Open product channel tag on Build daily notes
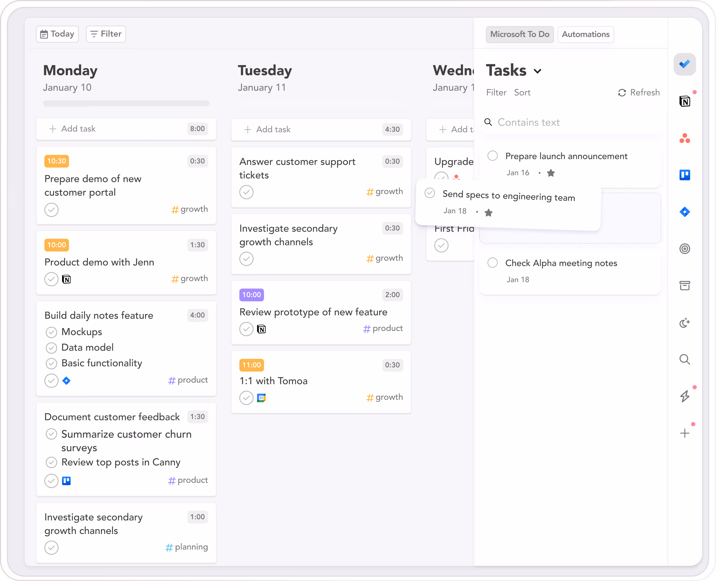Screen dimensions: 728x581 [x=188, y=380]
